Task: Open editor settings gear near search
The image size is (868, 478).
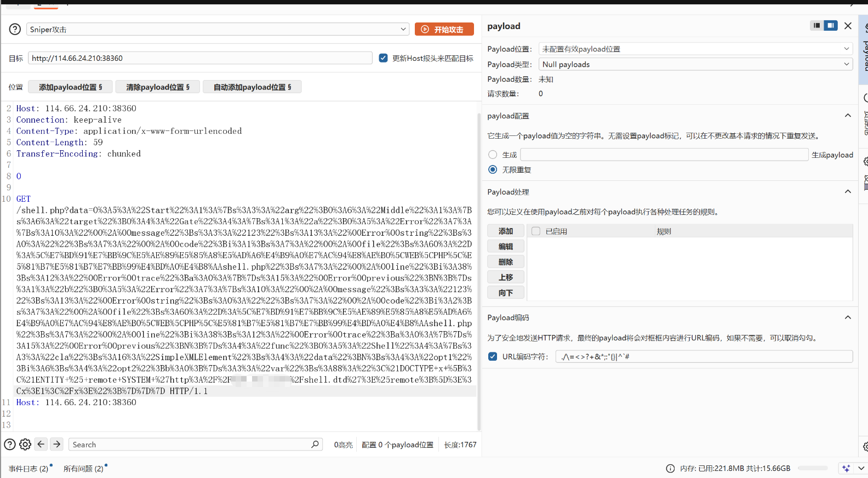Action: (x=25, y=445)
